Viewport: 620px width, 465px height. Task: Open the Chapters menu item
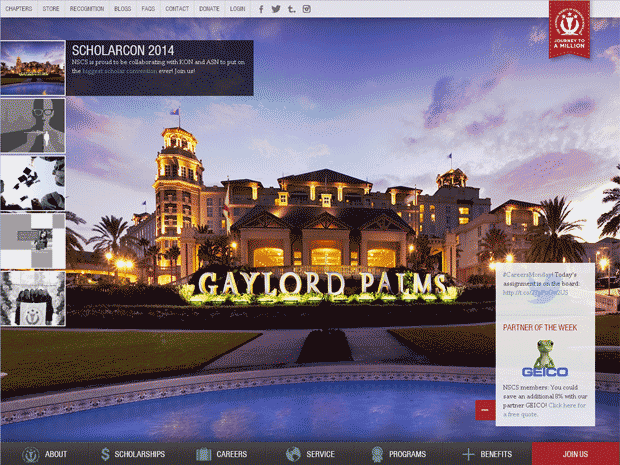point(19,9)
